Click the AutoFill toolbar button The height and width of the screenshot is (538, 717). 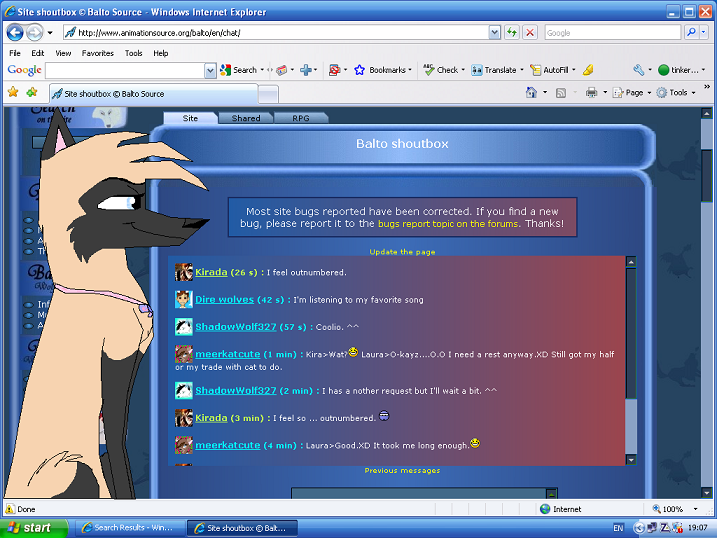click(549, 70)
